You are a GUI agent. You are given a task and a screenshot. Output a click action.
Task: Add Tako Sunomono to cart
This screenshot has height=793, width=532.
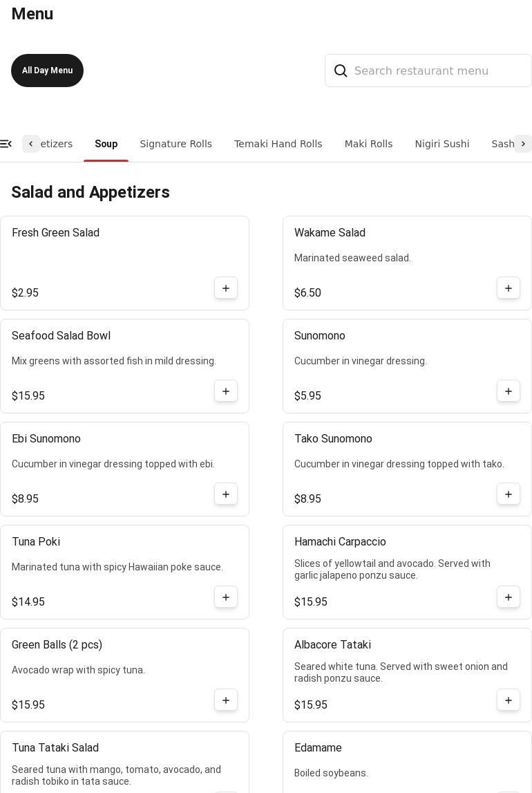click(x=509, y=494)
